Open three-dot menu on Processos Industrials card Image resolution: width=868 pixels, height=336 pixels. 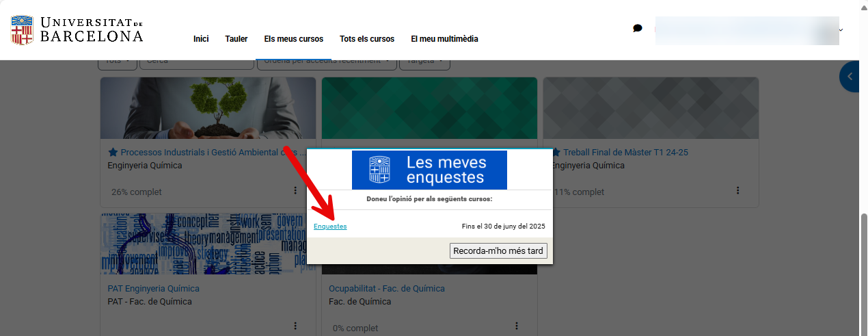click(x=295, y=191)
